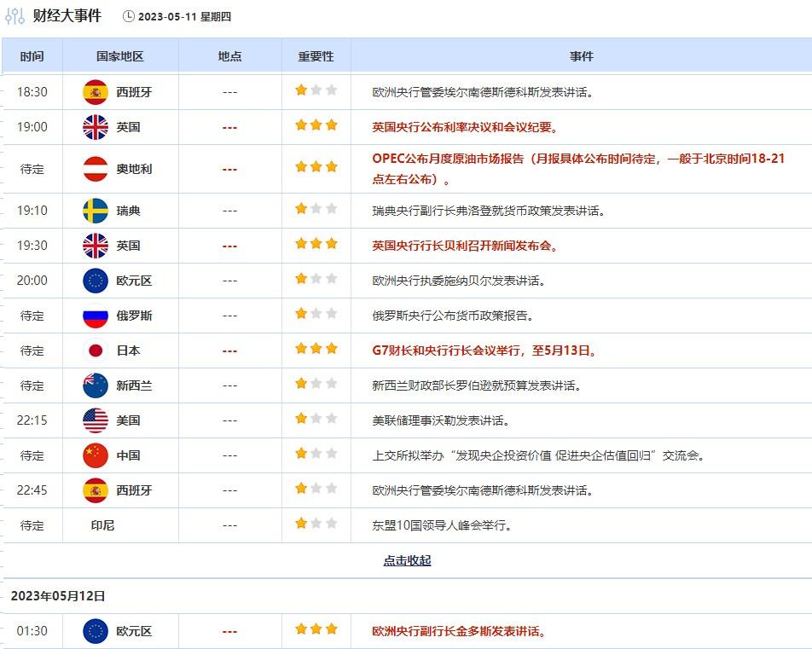Click the Eurozone flag in the 01:30 row

pos(96,631)
